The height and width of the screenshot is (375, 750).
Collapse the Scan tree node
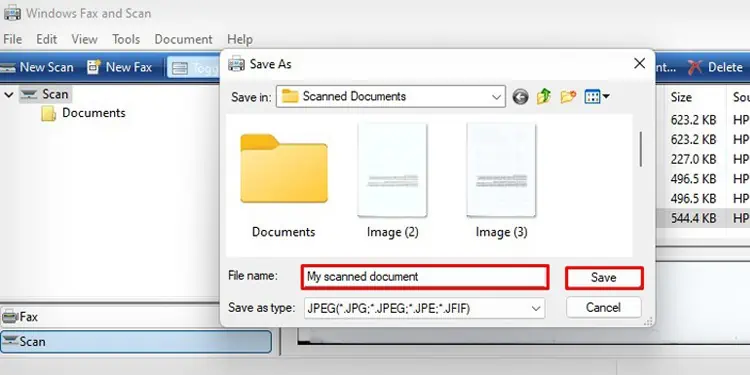[x=9, y=95]
